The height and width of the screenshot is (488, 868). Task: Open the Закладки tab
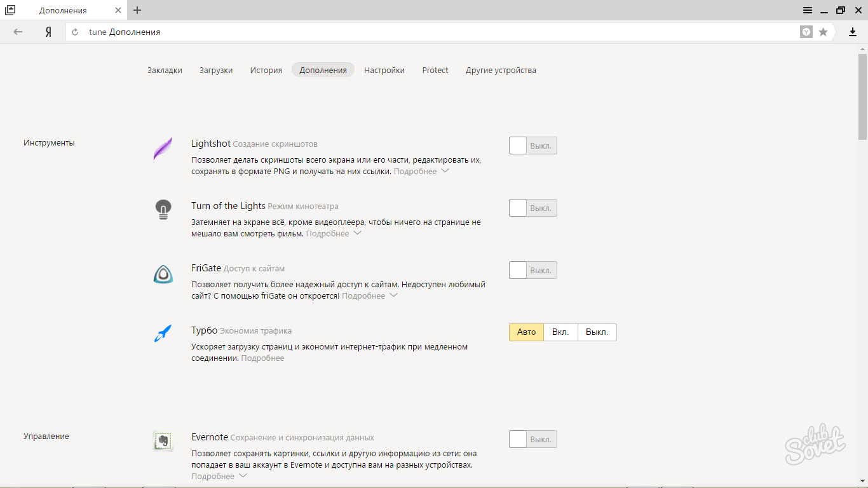[165, 71]
